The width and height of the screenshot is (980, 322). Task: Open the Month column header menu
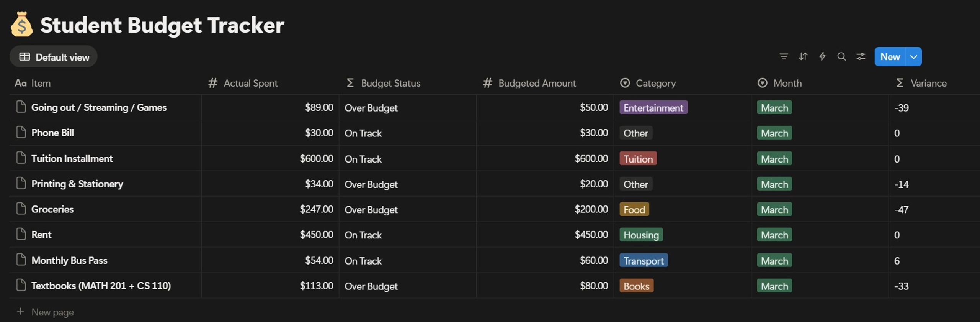point(820,83)
